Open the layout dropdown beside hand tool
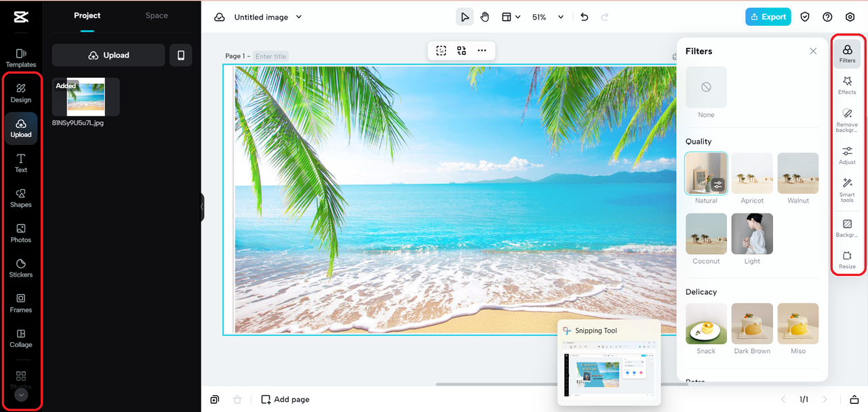Image resolution: width=868 pixels, height=412 pixels. point(511,17)
